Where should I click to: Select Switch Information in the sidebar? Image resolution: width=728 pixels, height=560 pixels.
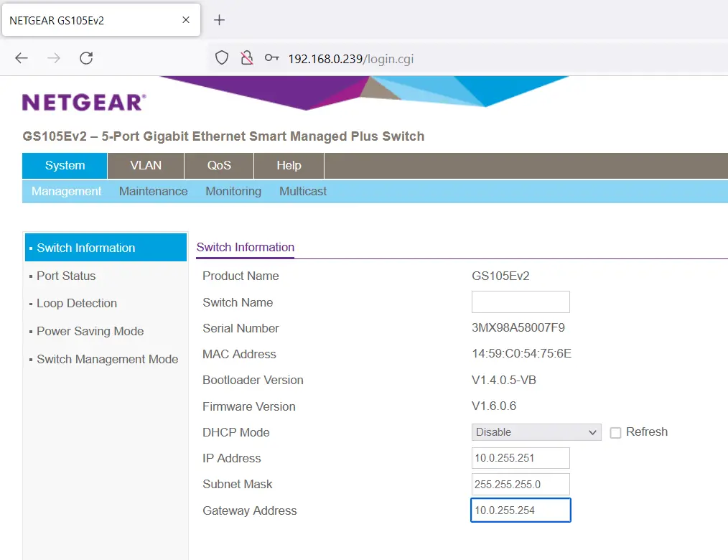(106, 248)
